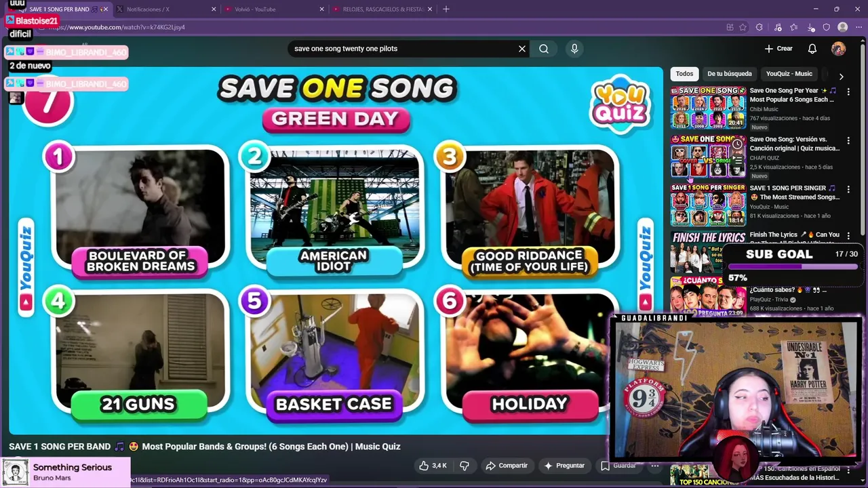The width and height of the screenshot is (868, 488).
Task: Open Preguntar AI assistant button
Action: (x=564, y=466)
